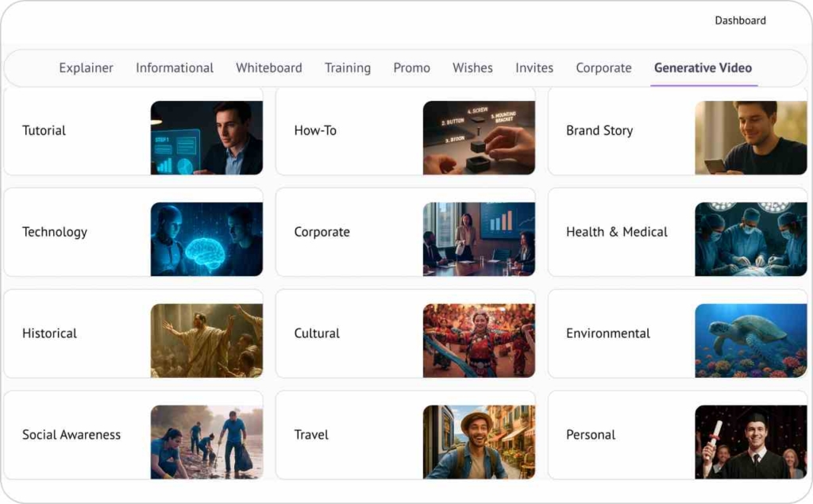Image resolution: width=813 pixels, height=504 pixels.
Task: Open the Corporate templates tab
Action: click(x=603, y=68)
